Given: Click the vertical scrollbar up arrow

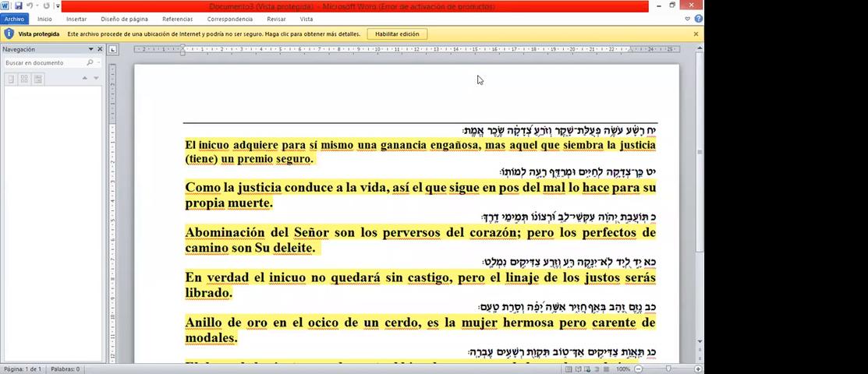Looking at the screenshot, I should click(x=700, y=48).
